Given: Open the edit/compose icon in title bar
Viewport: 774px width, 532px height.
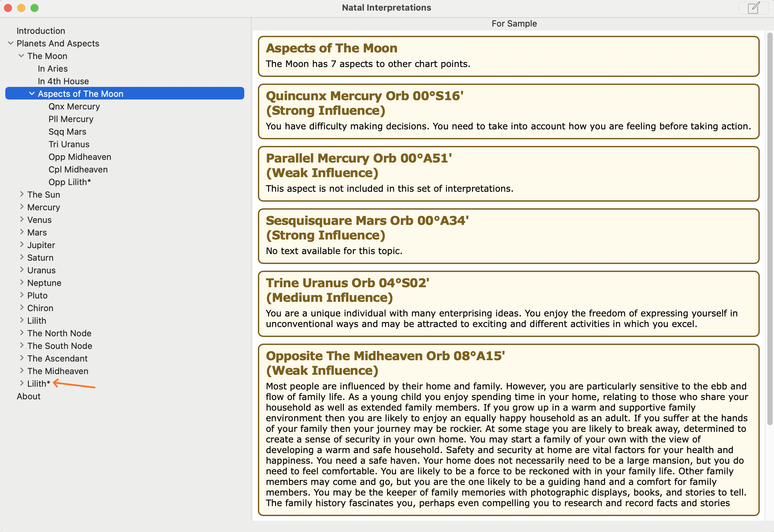Looking at the screenshot, I should pos(754,8).
